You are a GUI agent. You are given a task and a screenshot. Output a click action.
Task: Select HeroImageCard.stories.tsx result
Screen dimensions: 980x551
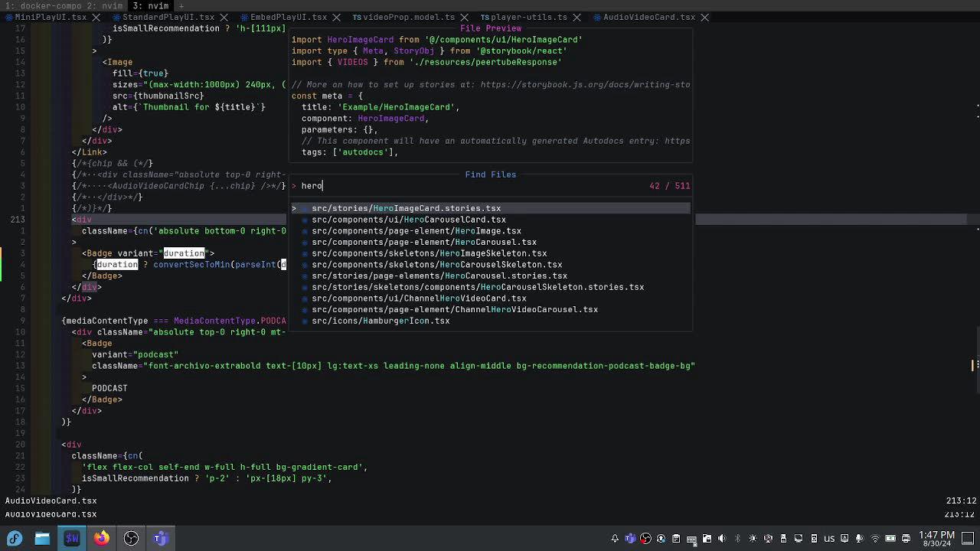(490, 208)
